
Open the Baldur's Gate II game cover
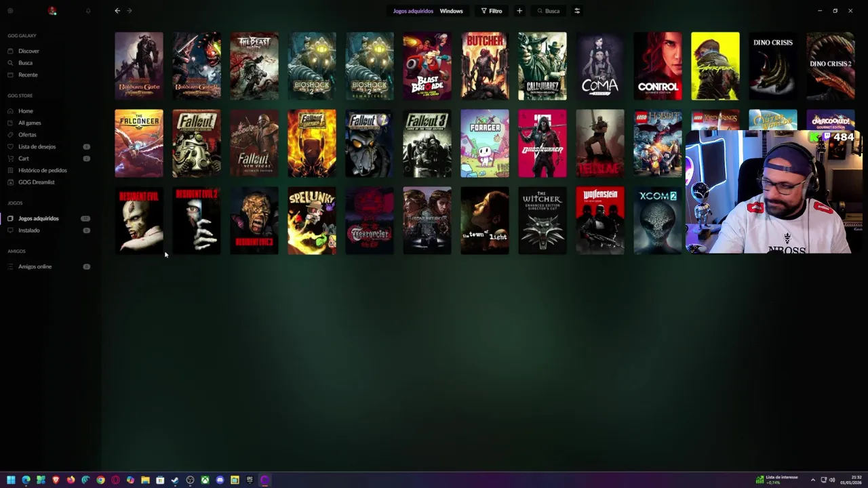tap(197, 66)
